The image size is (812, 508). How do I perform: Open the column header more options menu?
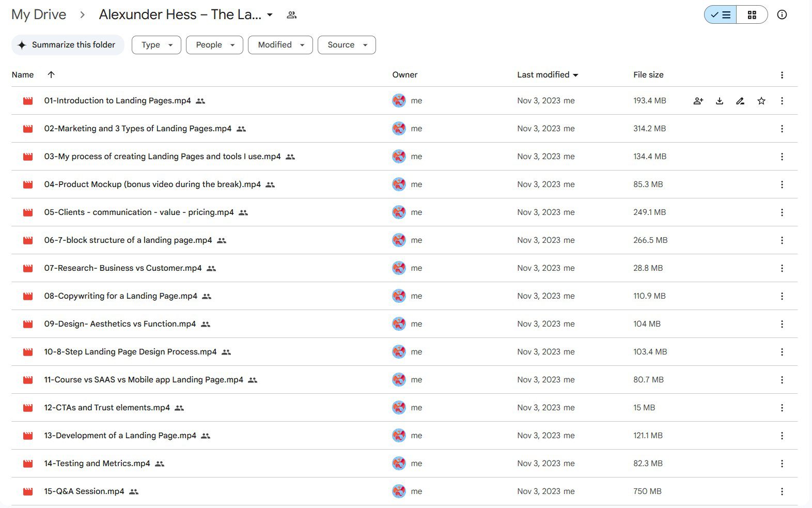[x=782, y=75]
